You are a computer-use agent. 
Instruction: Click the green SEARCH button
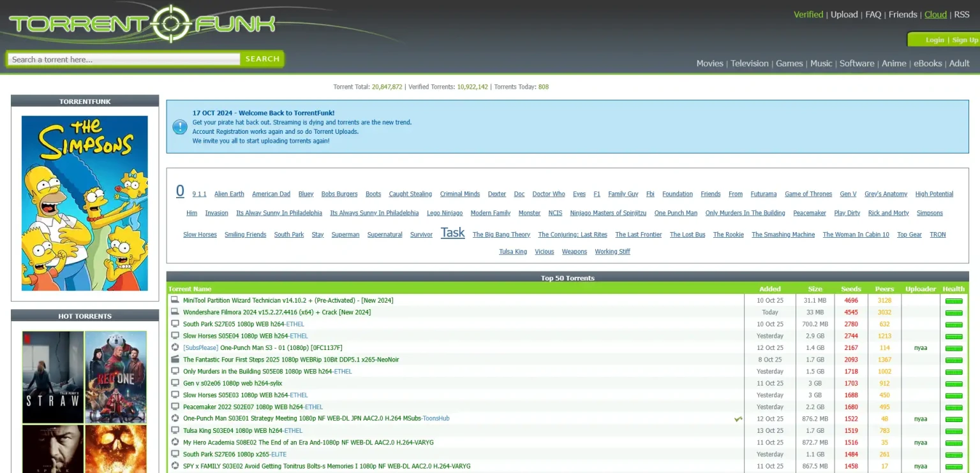262,59
